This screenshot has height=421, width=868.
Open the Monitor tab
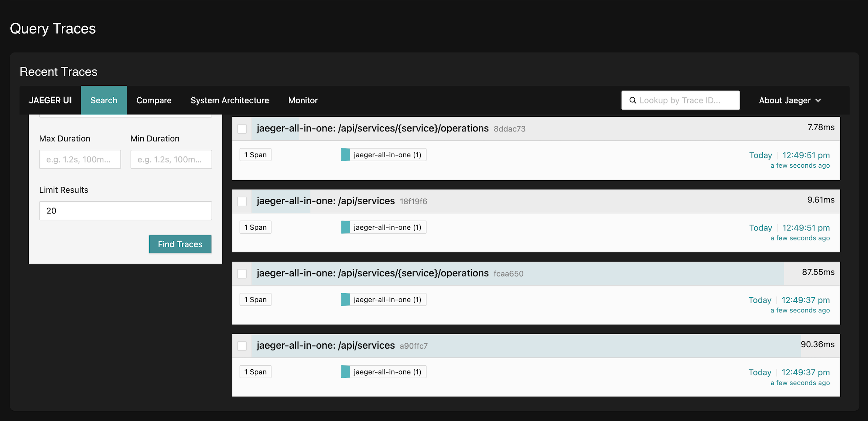[x=303, y=100]
